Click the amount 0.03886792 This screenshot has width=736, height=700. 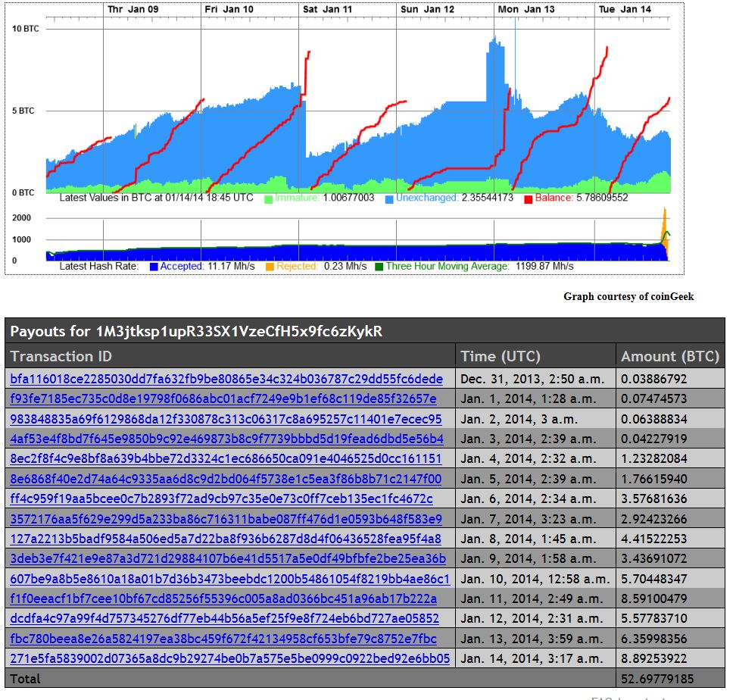(654, 379)
